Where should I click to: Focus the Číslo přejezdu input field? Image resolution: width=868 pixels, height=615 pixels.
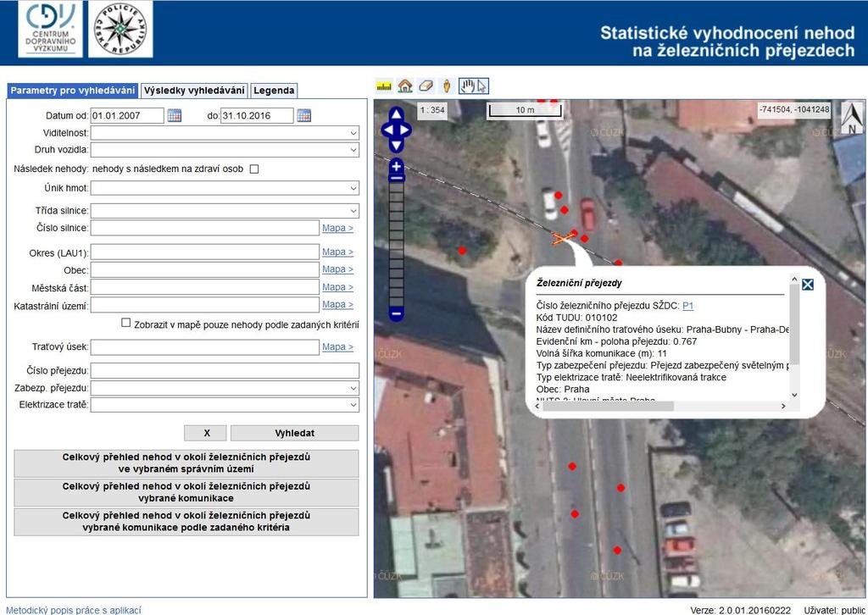click(x=225, y=370)
